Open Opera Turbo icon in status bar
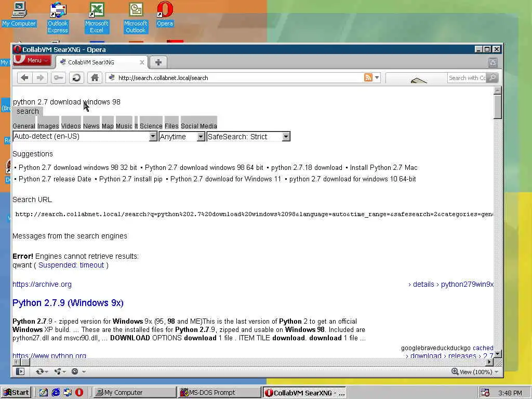Viewport: 532px width, 399px height. pos(78,371)
